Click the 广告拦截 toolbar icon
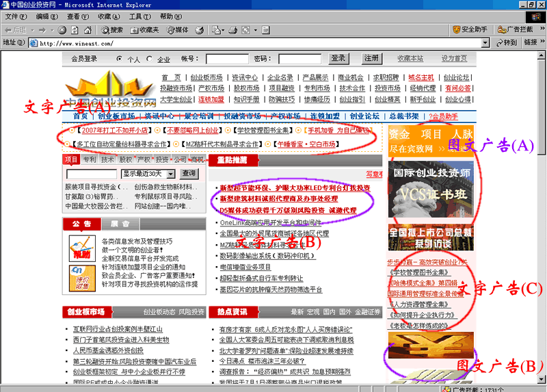The height and width of the screenshot is (392, 547). coord(516,29)
